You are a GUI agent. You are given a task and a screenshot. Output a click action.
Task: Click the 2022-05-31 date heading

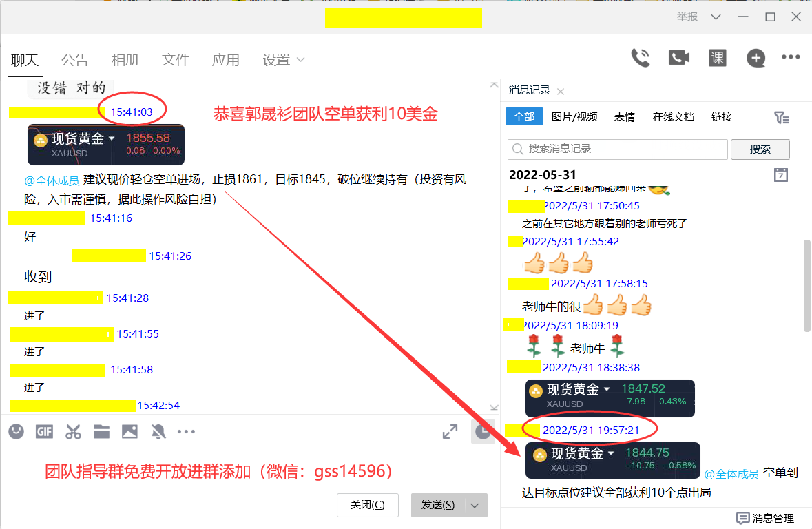(x=542, y=174)
